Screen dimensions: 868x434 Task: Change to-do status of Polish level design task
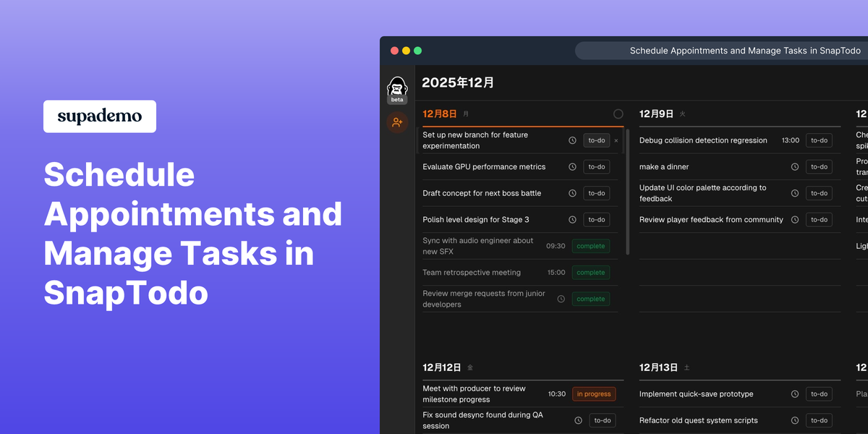click(597, 219)
